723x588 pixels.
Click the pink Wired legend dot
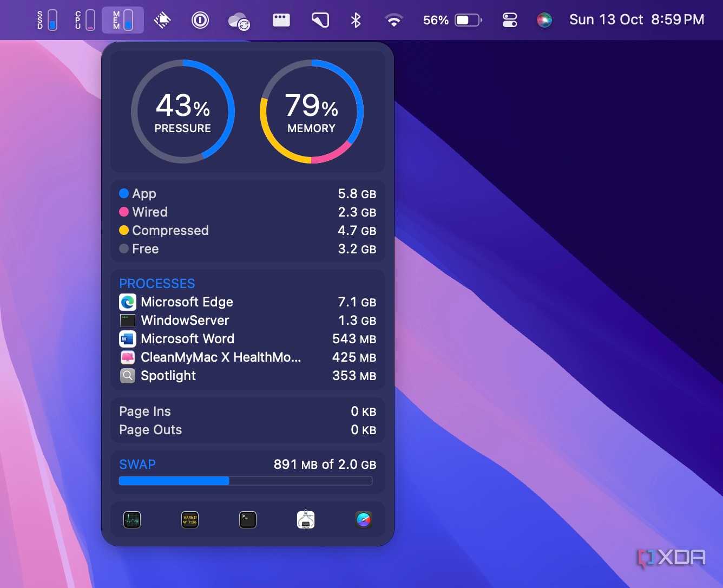(x=124, y=212)
